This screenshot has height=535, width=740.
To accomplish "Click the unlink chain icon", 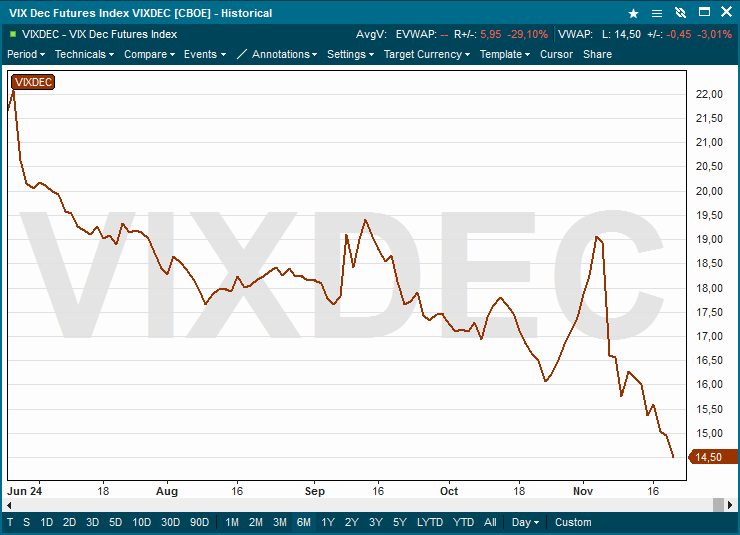I will pos(680,13).
